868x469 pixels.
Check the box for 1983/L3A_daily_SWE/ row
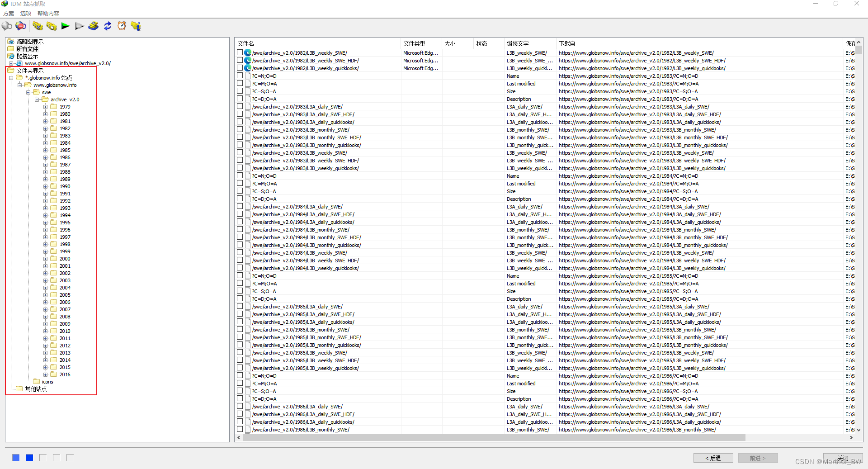click(x=240, y=107)
